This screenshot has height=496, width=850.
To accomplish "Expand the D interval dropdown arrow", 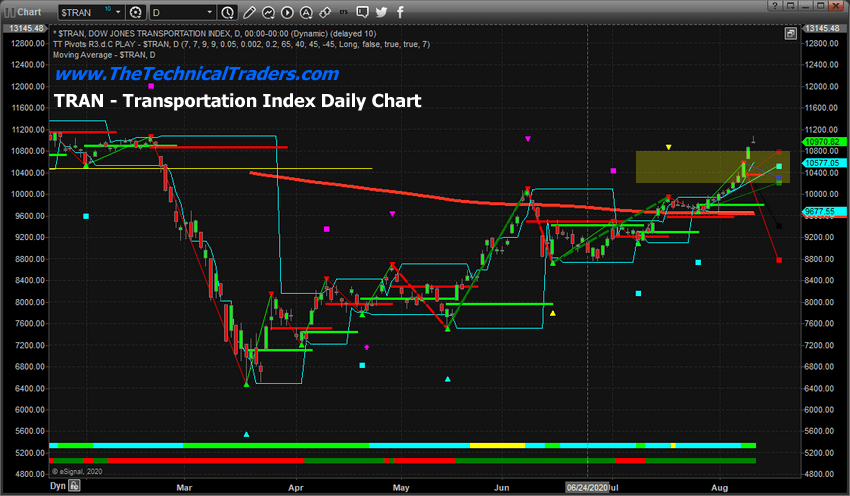I will (210, 12).
